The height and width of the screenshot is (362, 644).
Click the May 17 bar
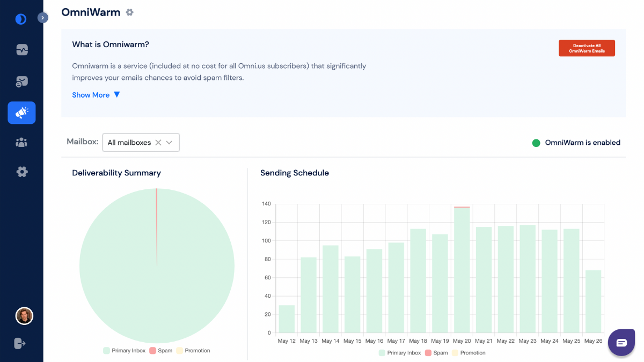point(396,288)
